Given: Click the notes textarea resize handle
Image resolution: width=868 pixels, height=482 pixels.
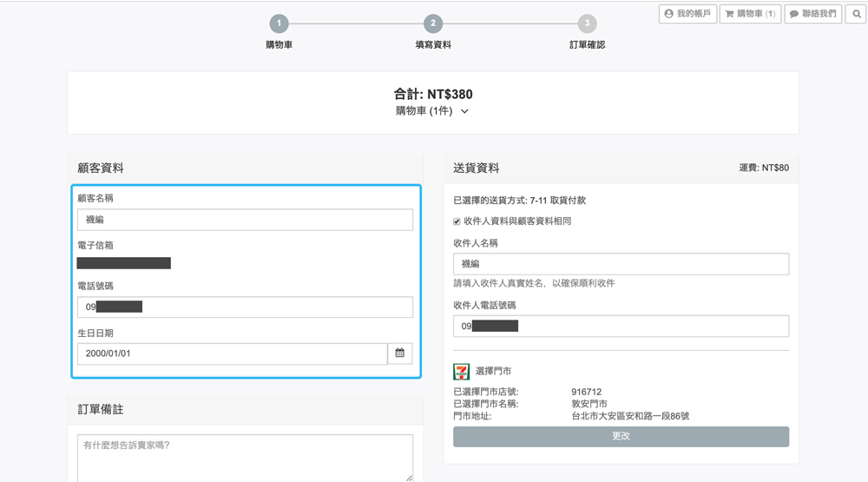Looking at the screenshot, I should pos(409,479).
